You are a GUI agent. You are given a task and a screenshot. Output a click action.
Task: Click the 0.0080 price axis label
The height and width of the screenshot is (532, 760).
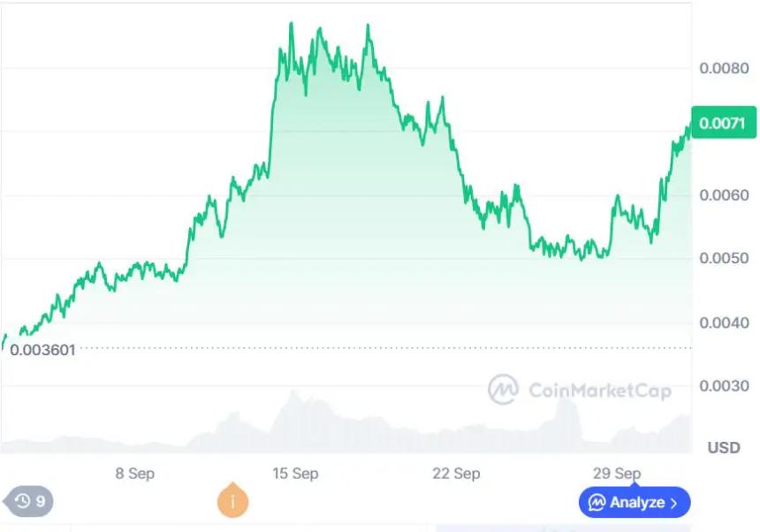tap(724, 68)
